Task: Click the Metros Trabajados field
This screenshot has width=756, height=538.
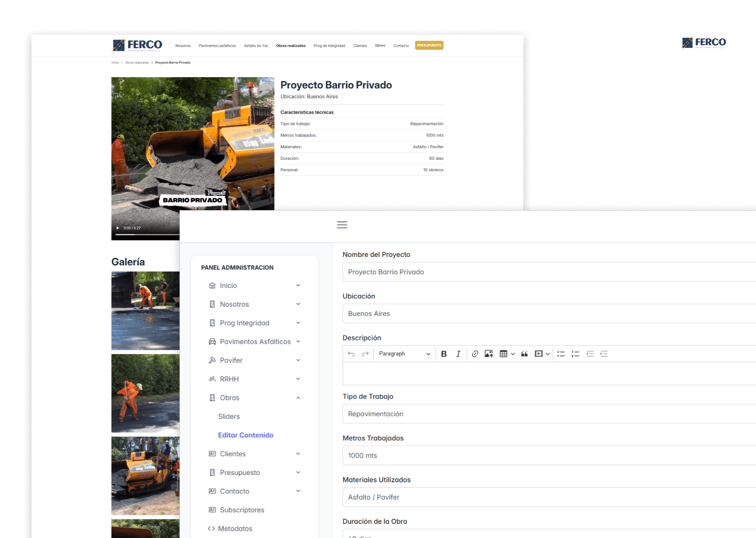Action: [x=549, y=456]
